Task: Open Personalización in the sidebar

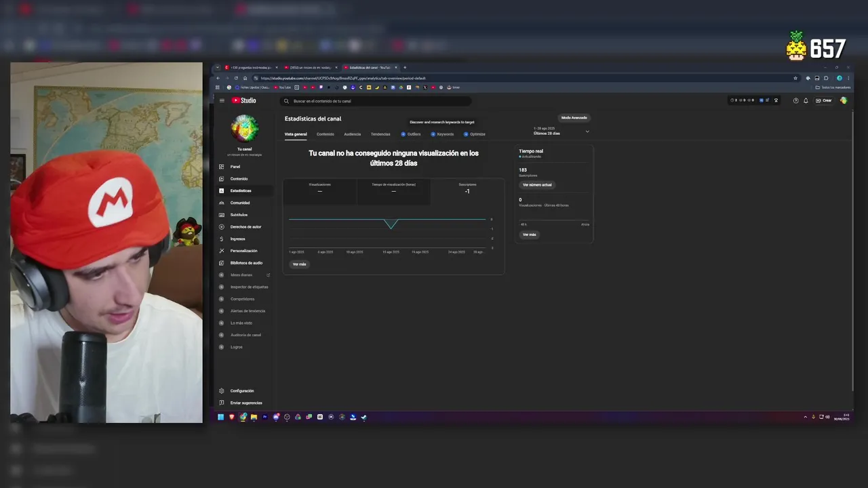Action: coord(243,251)
